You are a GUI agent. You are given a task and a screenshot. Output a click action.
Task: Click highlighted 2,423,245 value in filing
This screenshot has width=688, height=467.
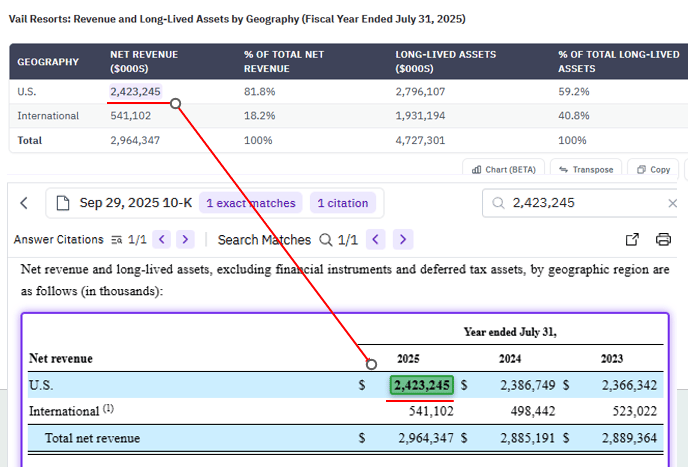pos(423,385)
